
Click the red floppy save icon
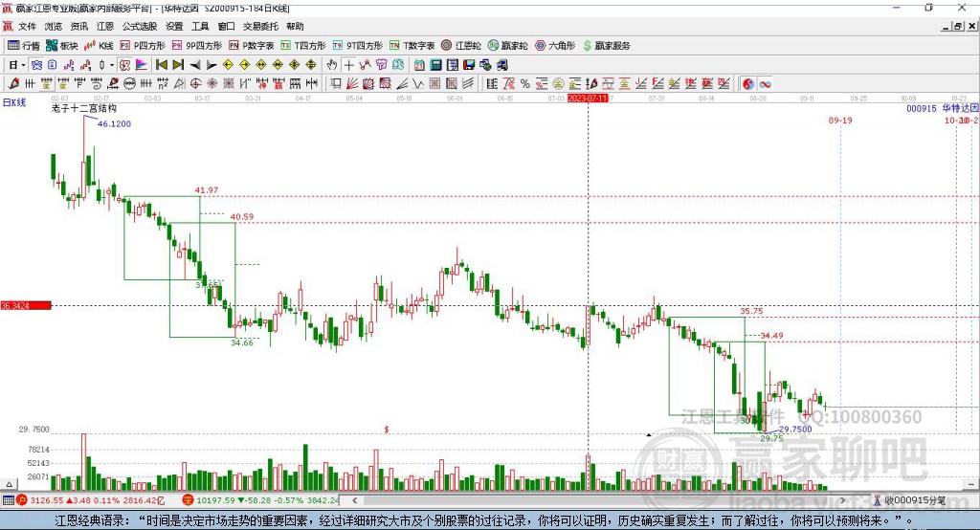[469, 65]
